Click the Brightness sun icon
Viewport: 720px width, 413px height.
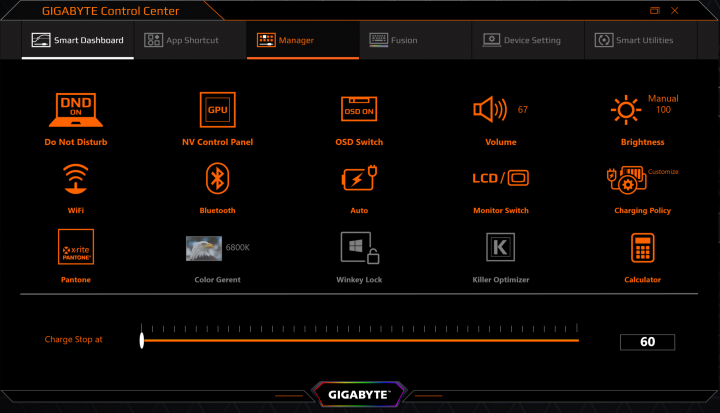tap(626, 110)
